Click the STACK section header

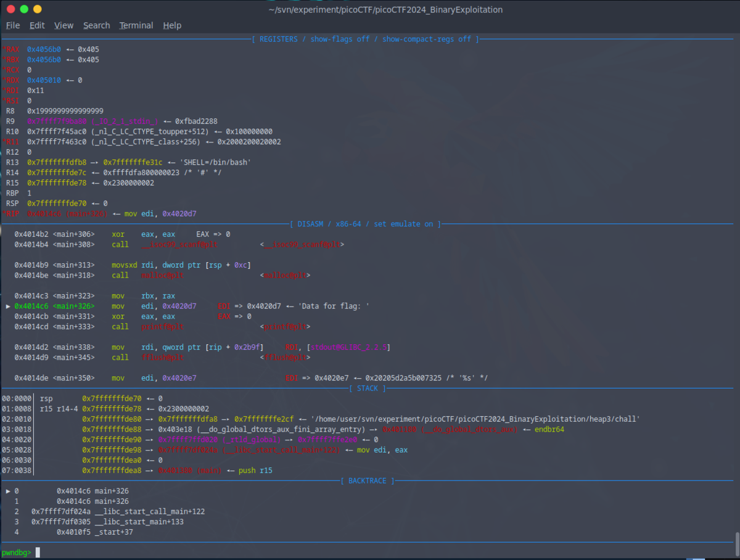coord(368,388)
